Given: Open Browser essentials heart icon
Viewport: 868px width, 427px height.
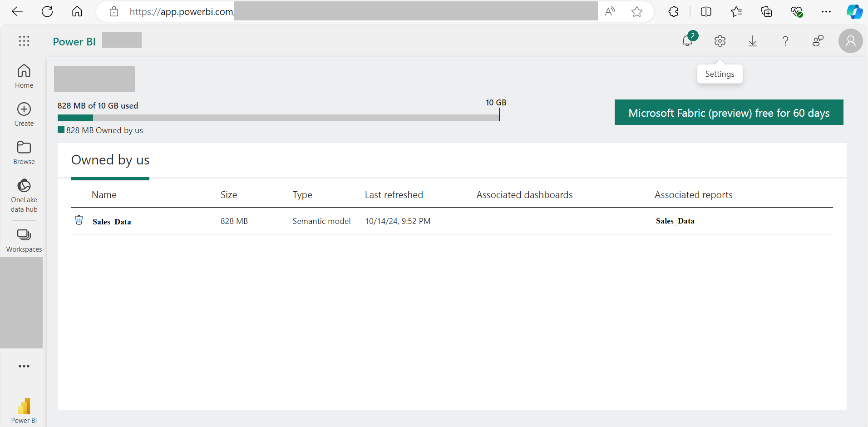Looking at the screenshot, I should pyautogui.click(x=797, y=11).
